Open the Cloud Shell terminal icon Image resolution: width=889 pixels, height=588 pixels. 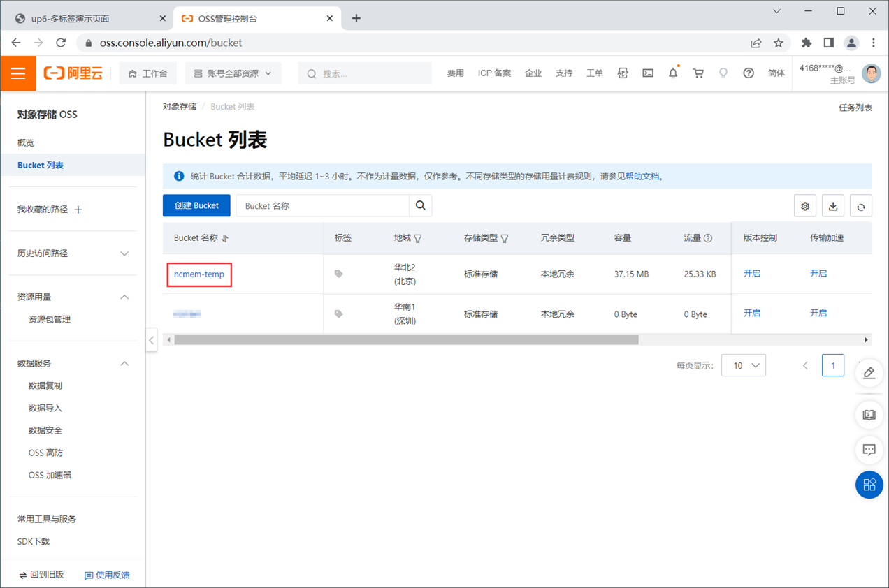[x=648, y=73]
